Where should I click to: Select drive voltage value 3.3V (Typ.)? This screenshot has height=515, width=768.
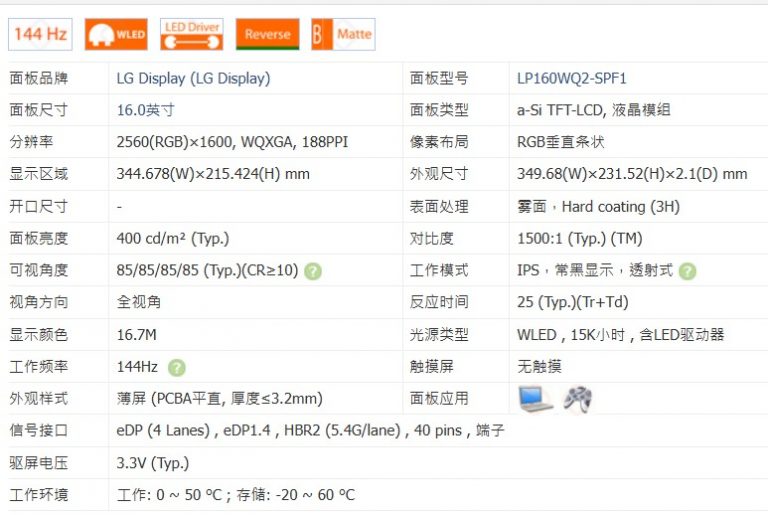tap(153, 464)
